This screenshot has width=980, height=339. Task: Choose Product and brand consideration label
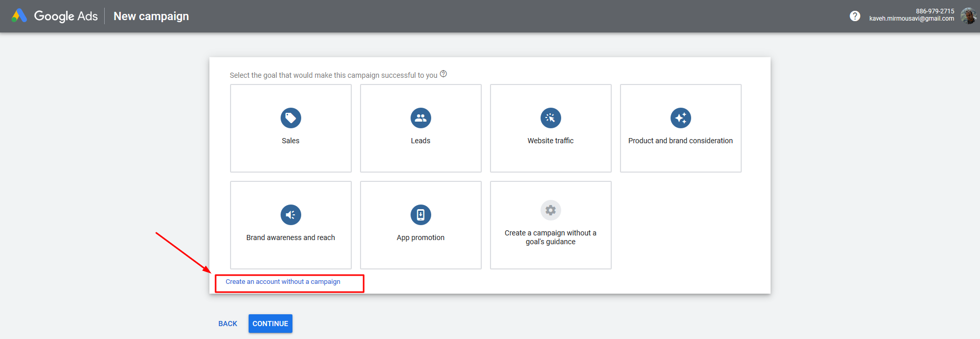tap(680, 141)
